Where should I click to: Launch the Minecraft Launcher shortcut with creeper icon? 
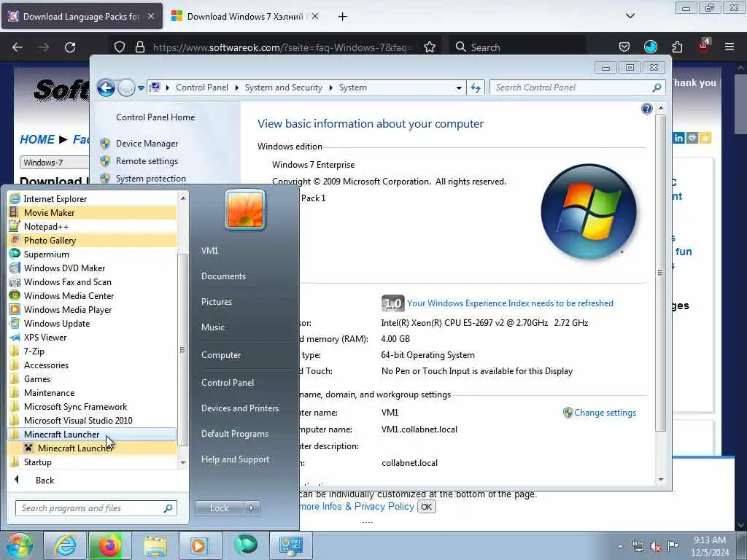93,448
